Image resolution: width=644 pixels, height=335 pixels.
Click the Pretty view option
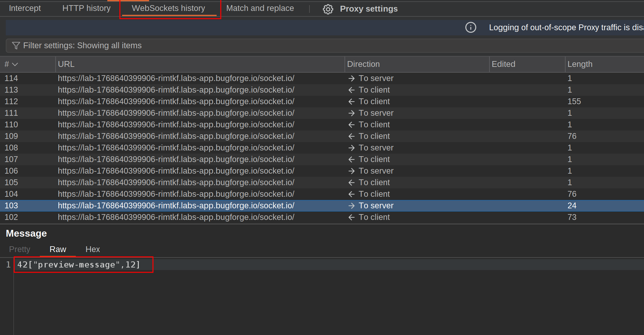tap(20, 249)
